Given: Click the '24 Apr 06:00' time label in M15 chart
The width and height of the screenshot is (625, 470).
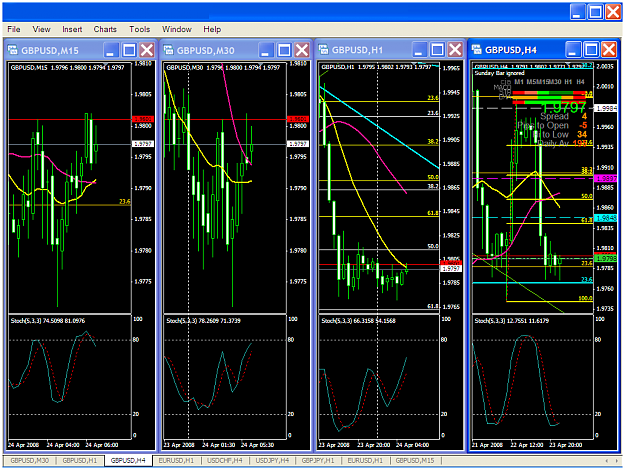Looking at the screenshot, I should (102, 445).
